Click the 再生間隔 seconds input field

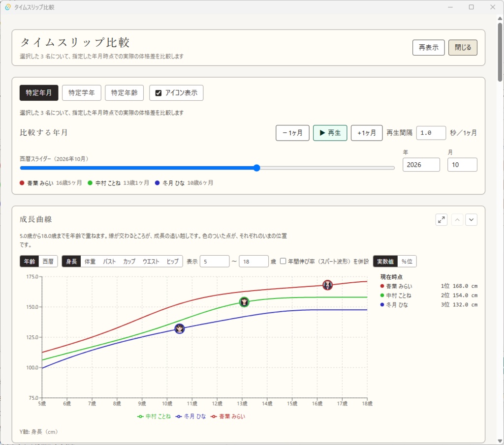click(431, 133)
